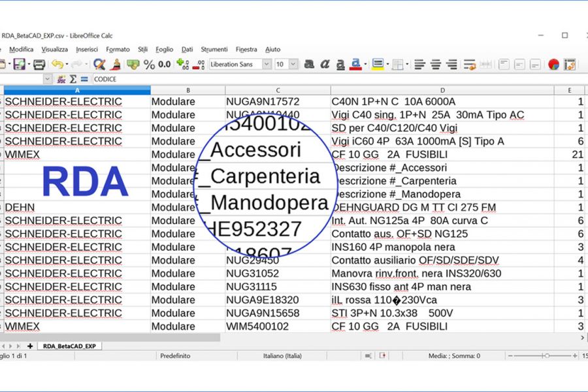588x392 pixels.
Task: Open the Borders dropdown arrow
Action: tap(407, 65)
